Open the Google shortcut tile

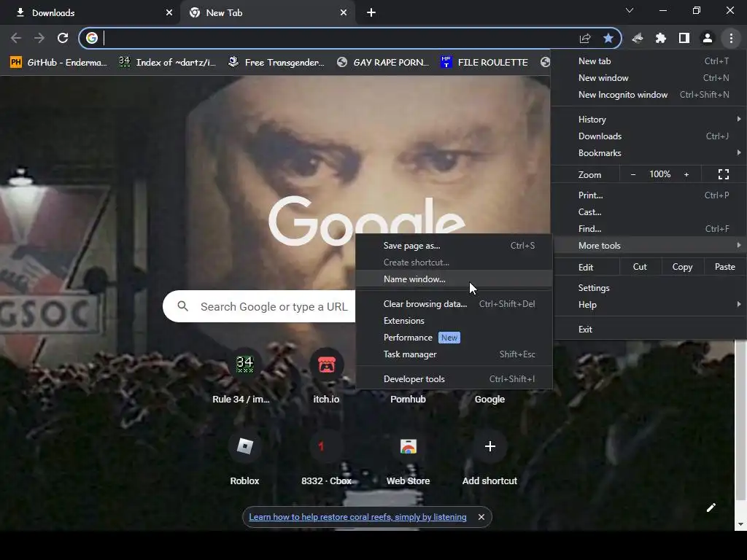489,399
